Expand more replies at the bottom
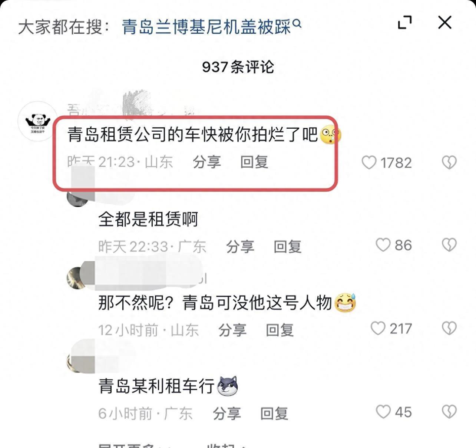 pos(132,445)
